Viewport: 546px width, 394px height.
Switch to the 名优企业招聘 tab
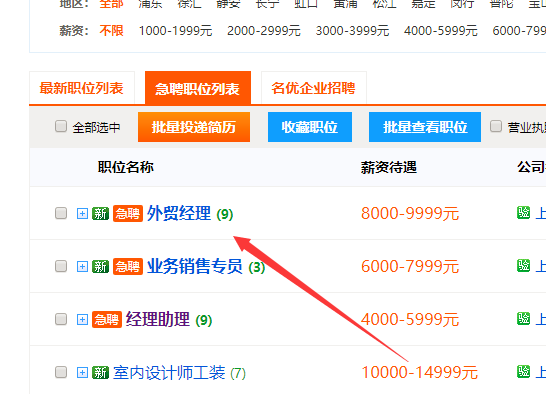pos(314,88)
